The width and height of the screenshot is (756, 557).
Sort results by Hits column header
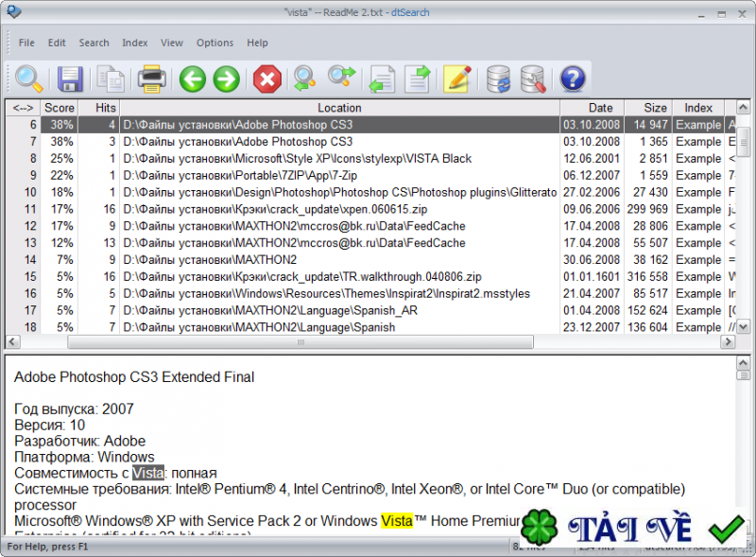(99, 108)
